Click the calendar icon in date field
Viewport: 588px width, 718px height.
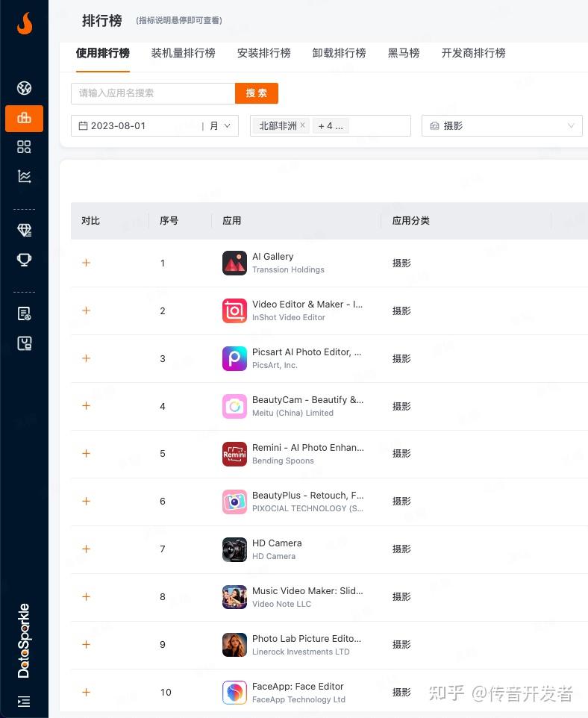point(83,126)
